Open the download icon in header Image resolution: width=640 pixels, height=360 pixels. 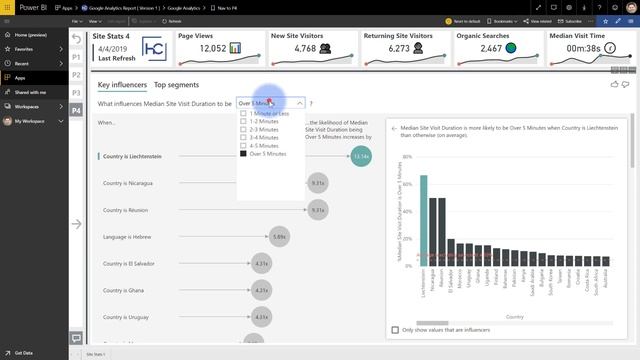pos(584,7)
